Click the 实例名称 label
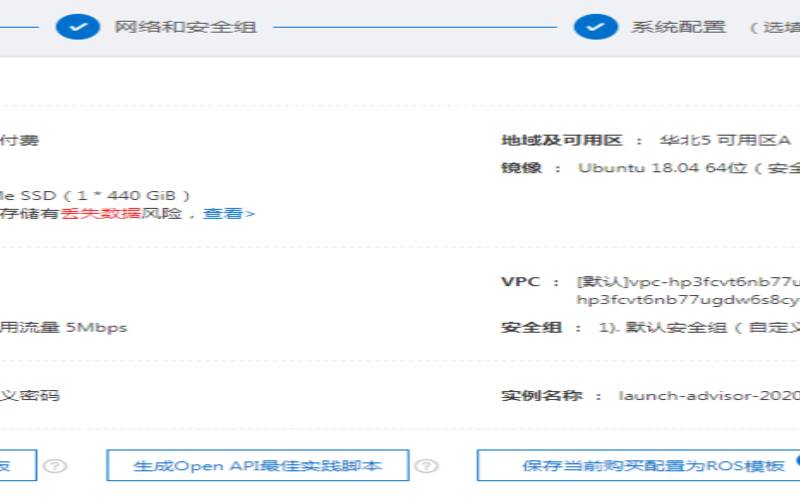800x500 pixels. (x=541, y=395)
